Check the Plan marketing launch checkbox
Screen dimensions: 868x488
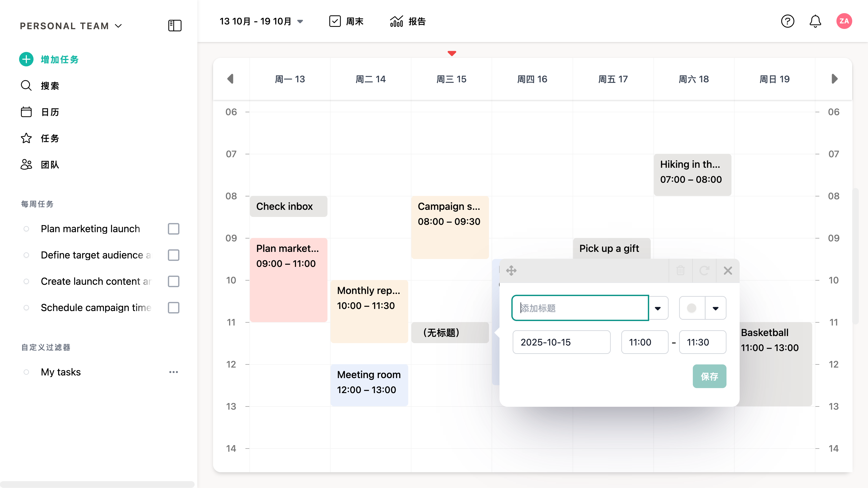(174, 229)
